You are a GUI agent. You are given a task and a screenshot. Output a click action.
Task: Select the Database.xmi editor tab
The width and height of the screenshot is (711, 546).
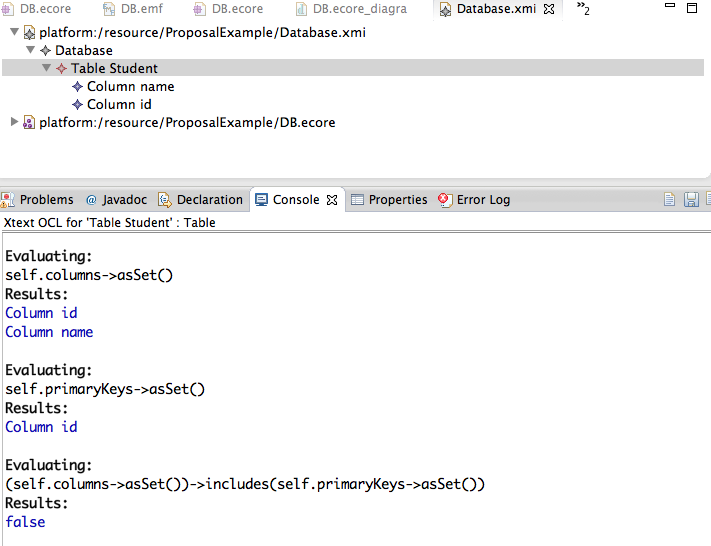pos(496,9)
